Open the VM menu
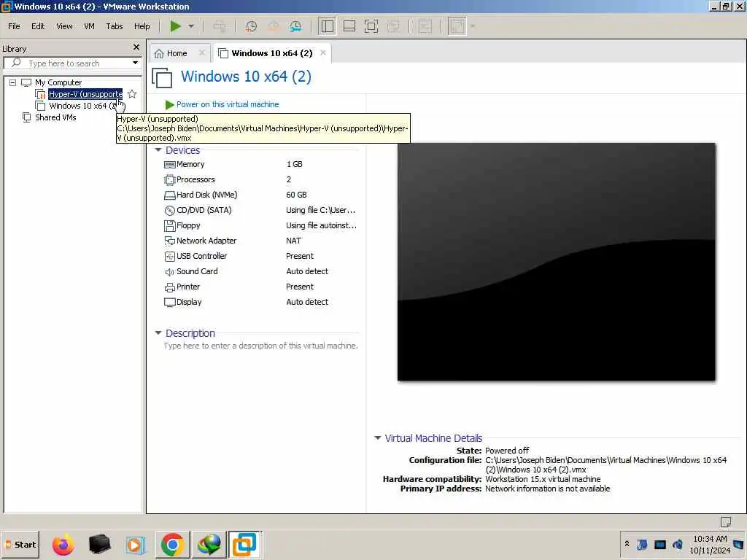 (x=89, y=26)
